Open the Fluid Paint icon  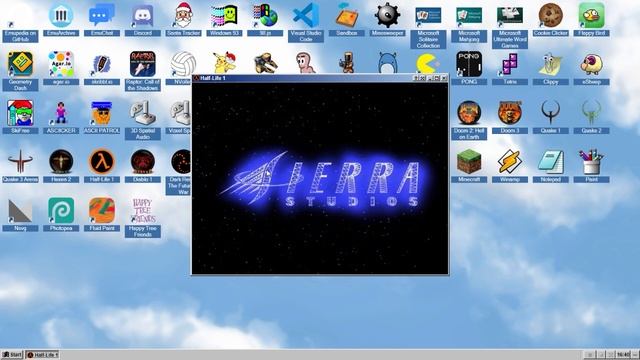[x=102, y=214]
